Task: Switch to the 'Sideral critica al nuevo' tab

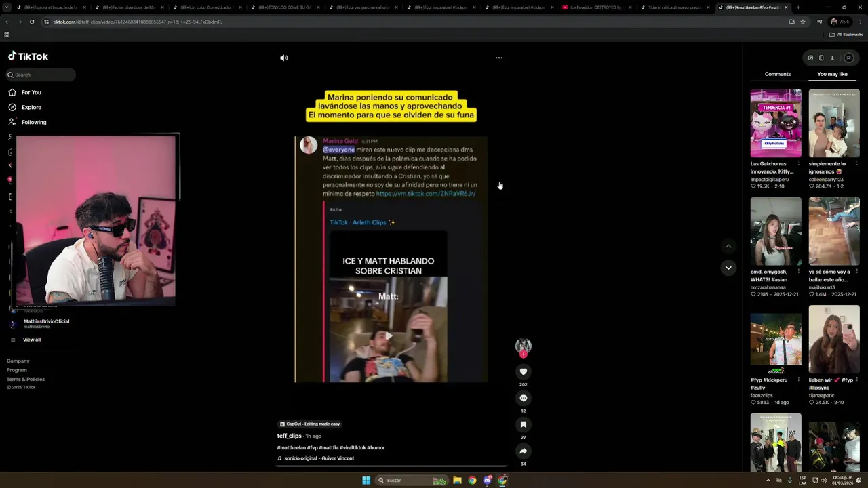Action: click(674, 7)
